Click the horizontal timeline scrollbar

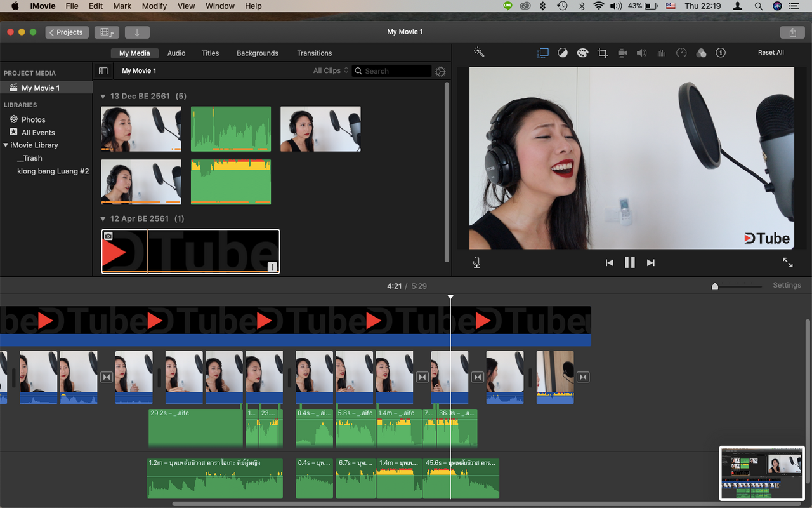tap(487, 504)
